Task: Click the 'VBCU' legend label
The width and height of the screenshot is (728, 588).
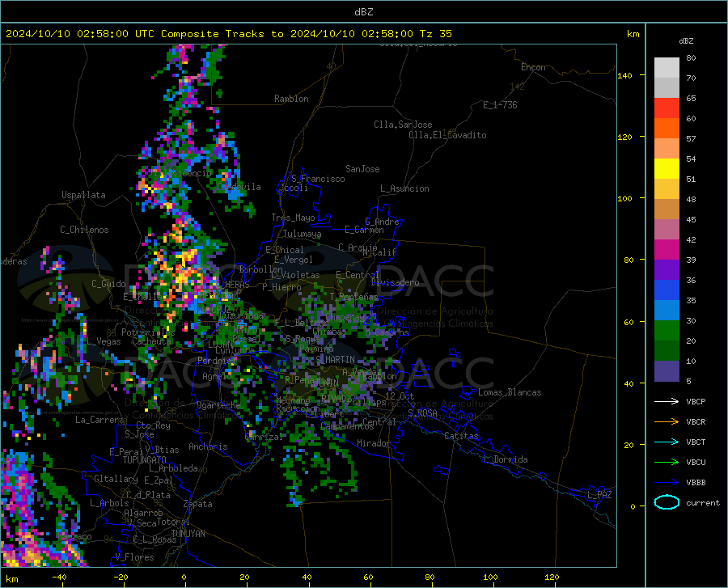Action: pos(696,463)
